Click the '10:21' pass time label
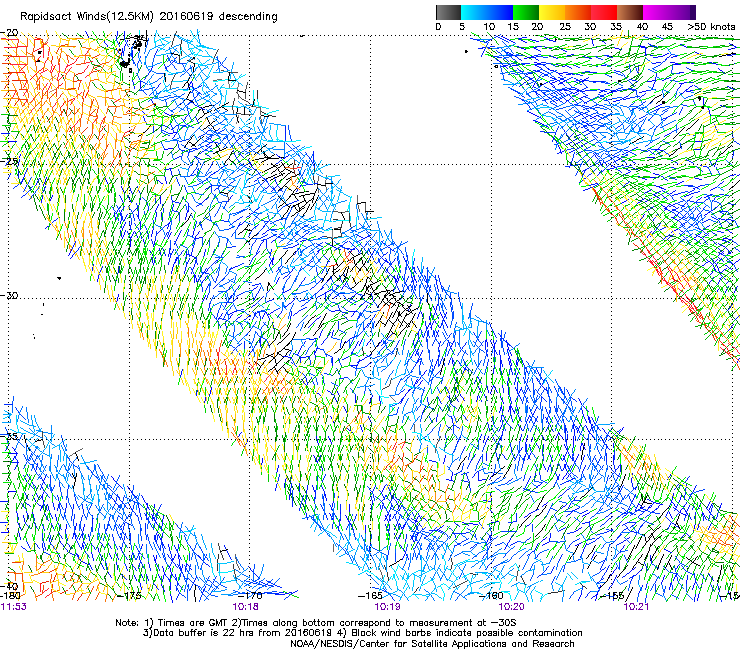This screenshot has width=740, height=650. click(x=636, y=607)
